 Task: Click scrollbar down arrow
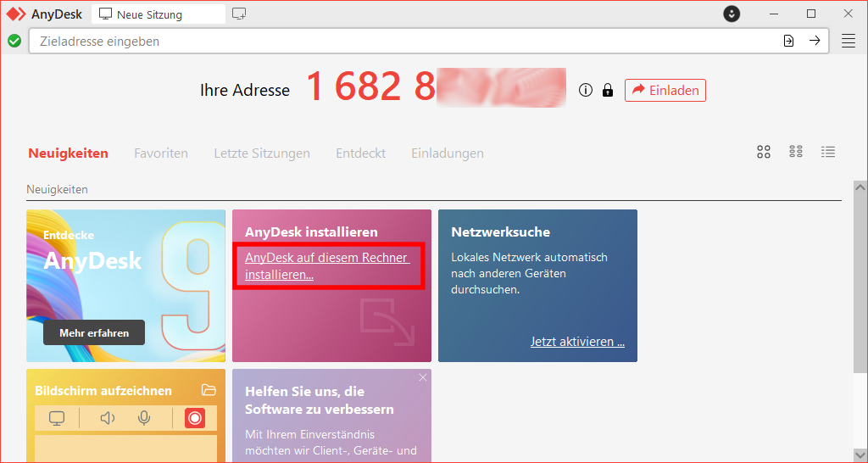(860, 455)
